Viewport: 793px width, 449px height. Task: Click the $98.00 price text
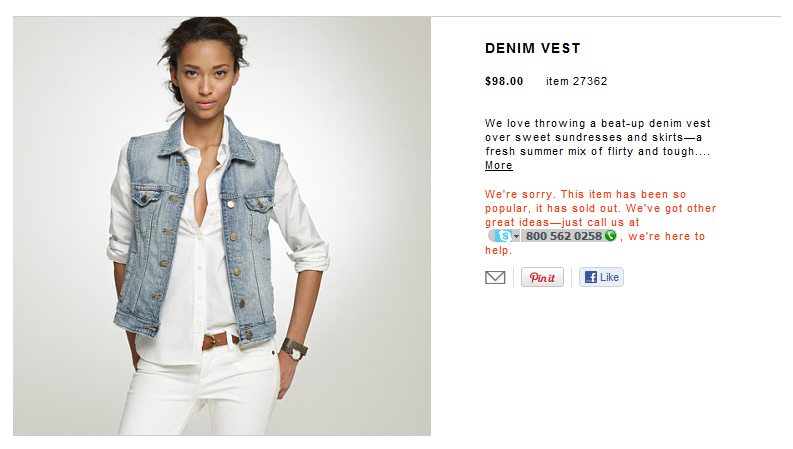click(x=504, y=81)
